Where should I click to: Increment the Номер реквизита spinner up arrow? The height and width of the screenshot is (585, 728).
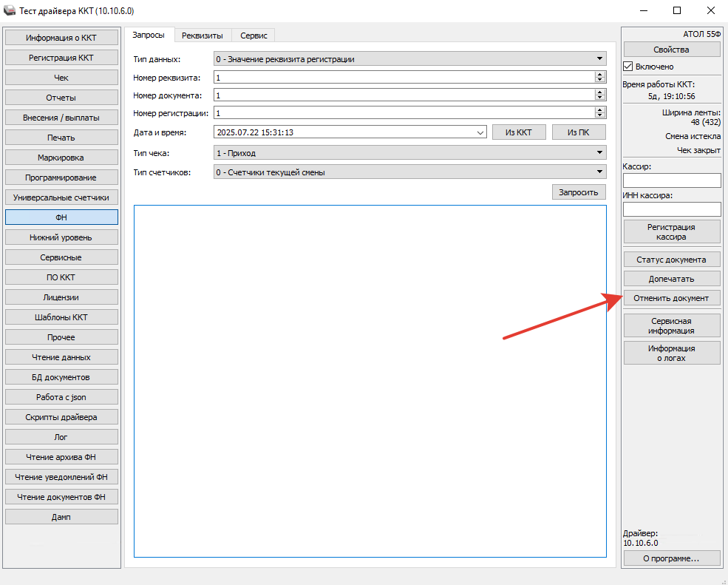(x=599, y=74)
